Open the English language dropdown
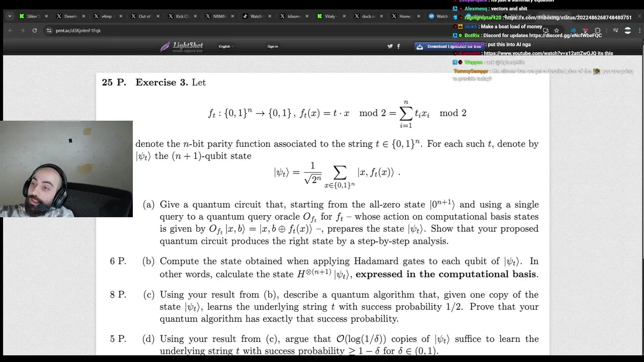This screenshot has height=362, width=644. coord(226,46)
